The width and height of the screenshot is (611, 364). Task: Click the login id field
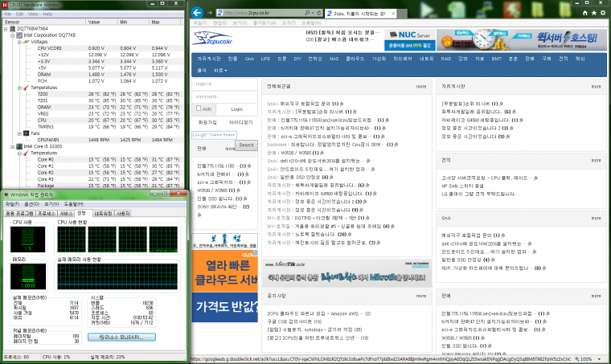(225, 84)
